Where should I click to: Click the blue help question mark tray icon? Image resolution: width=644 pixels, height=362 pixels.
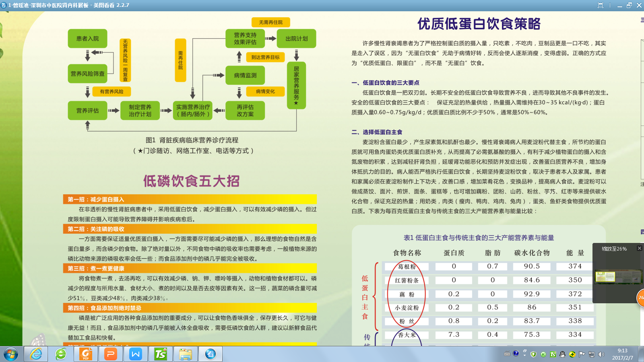(516, 354)
